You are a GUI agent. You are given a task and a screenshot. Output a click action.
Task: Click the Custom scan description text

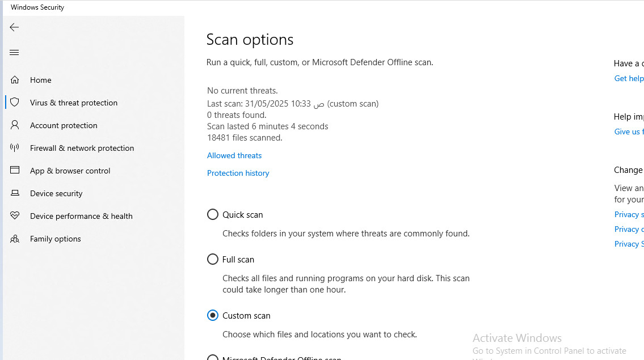pos(319,334)
